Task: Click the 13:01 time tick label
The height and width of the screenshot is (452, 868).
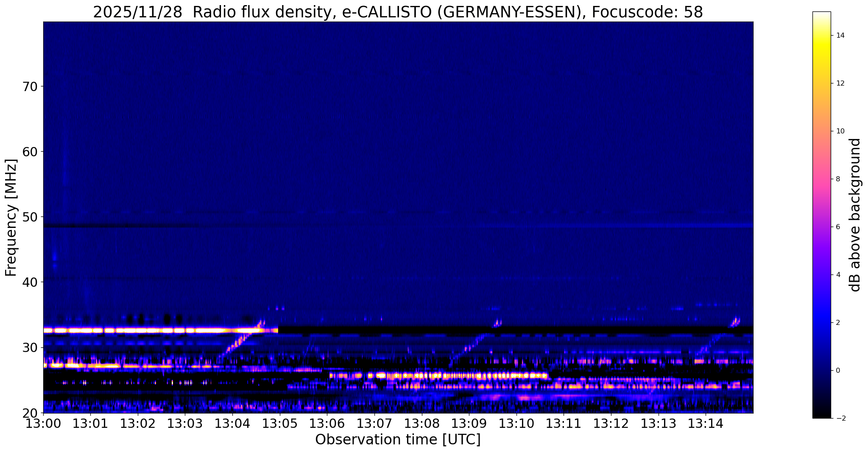Action: [x=90, y=423]
